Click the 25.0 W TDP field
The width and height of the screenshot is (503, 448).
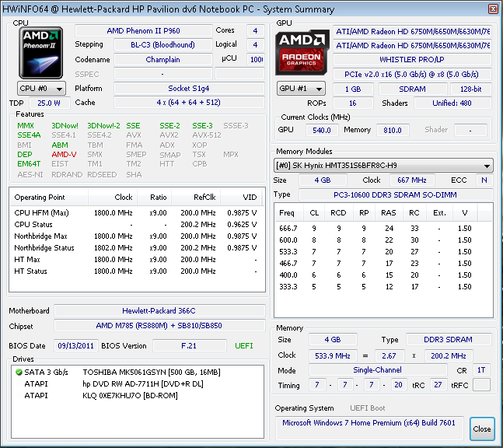[49, 103]
